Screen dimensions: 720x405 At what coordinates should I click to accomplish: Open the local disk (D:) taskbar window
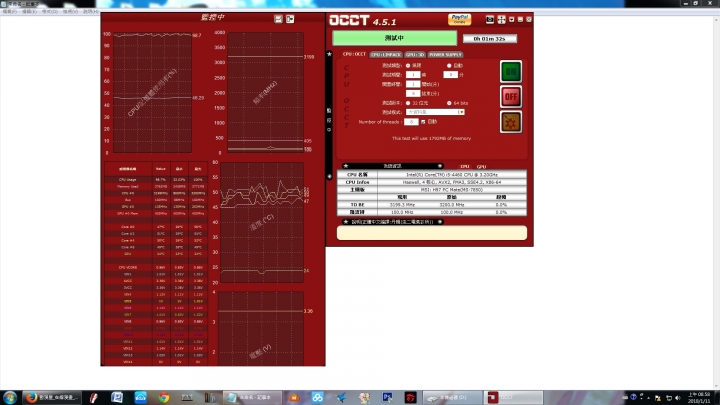(452, 397)
